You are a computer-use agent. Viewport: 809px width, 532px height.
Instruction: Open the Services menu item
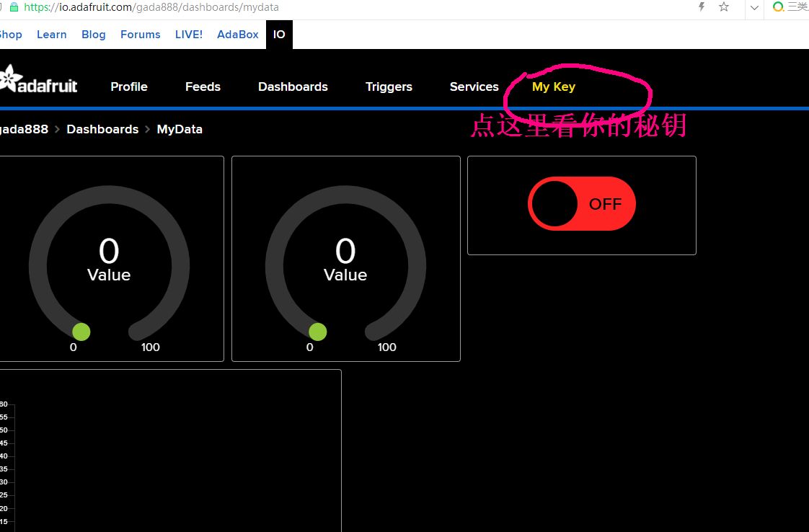(474, 87)
